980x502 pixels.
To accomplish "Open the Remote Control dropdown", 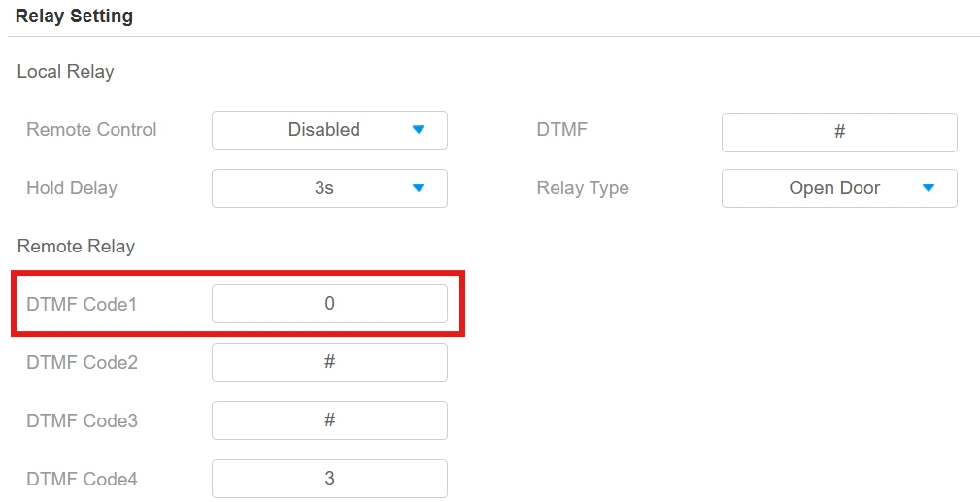I will [x=328, y=130].
